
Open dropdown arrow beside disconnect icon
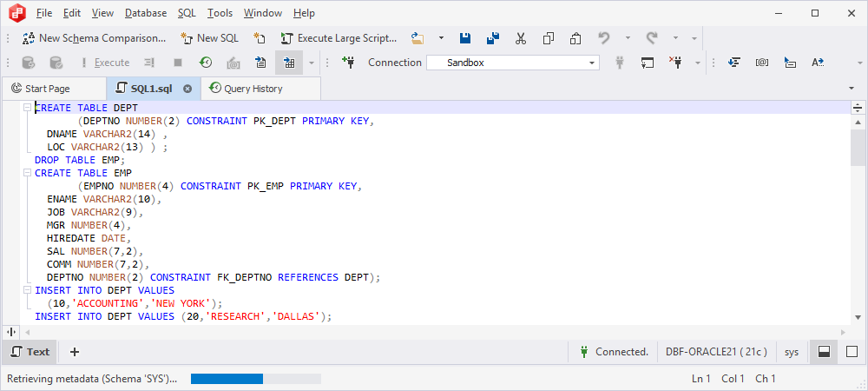tap(698, 63)
